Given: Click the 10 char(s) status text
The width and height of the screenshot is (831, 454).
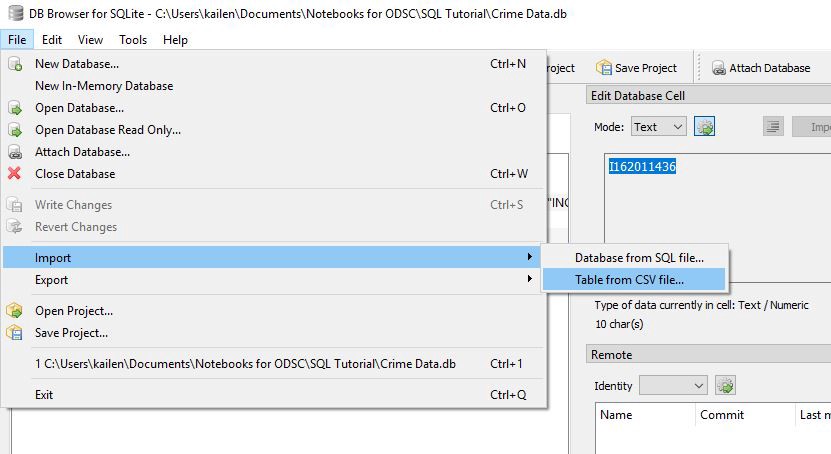Looking at the screenshot, I should click(x=619, y=324).
